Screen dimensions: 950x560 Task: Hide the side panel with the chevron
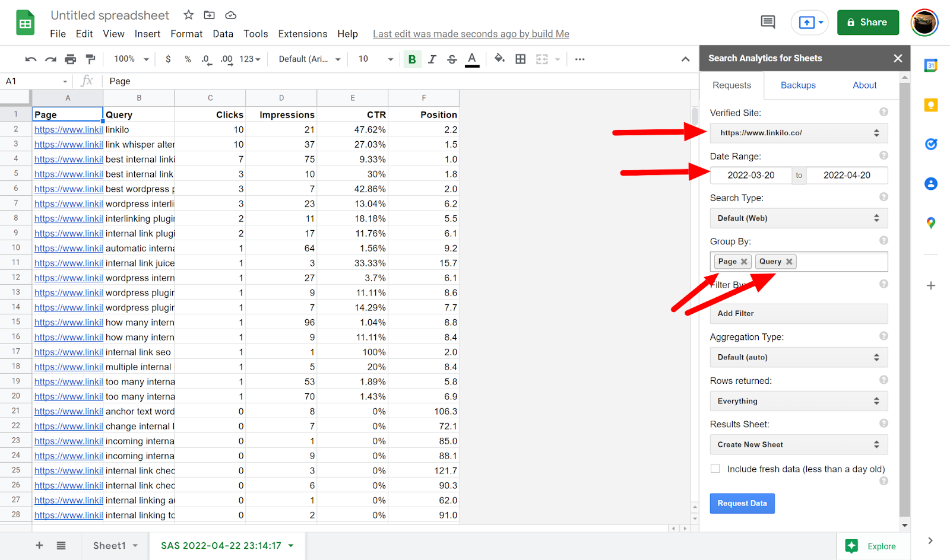point(930,540)
